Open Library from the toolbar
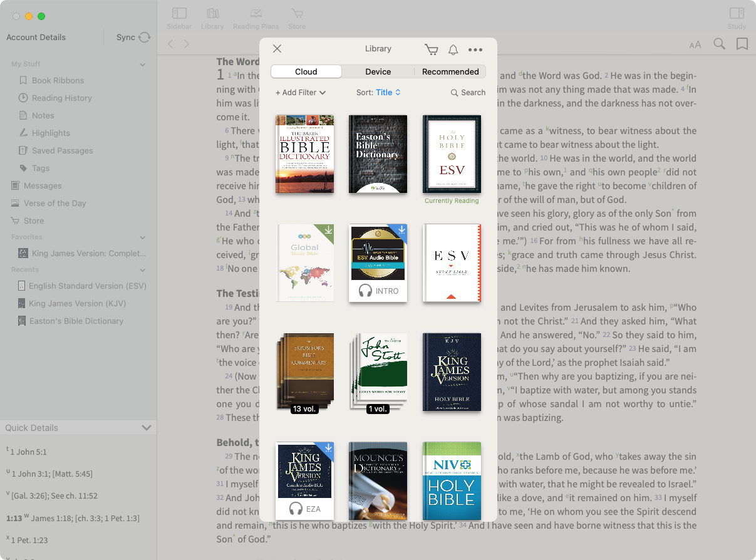 tap(212, 18)
